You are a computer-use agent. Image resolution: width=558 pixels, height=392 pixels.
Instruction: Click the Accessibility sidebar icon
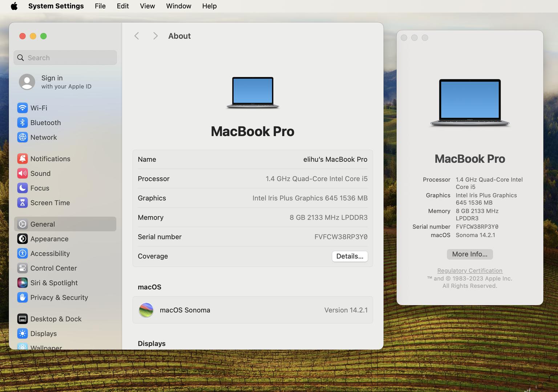22,253
